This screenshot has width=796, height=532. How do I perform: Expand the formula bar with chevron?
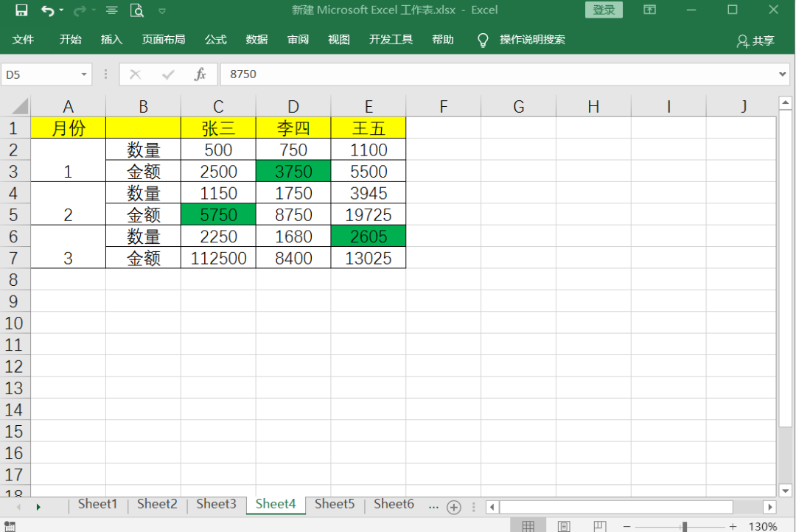pyautogui.click(x=782, y=74)
